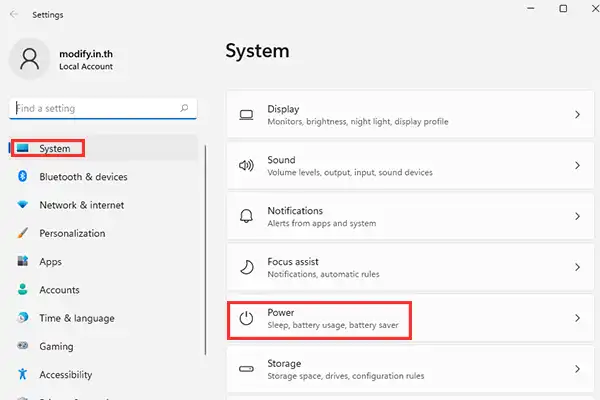Click the Personalization paintbrush icon
The height and width of the screenshot is (400, 600).
click(22, 233)
